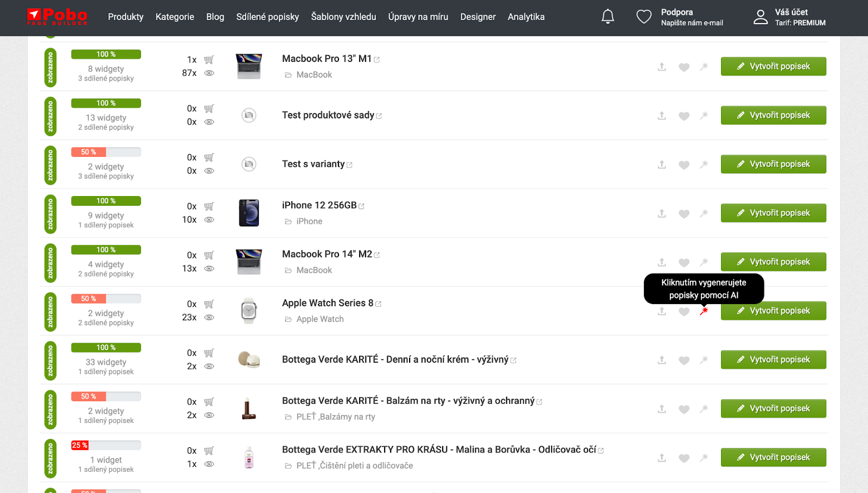Click PLEŤ ,Balzámy na rty category label
This screenshot has width=868, height=493.
(336, 417)
